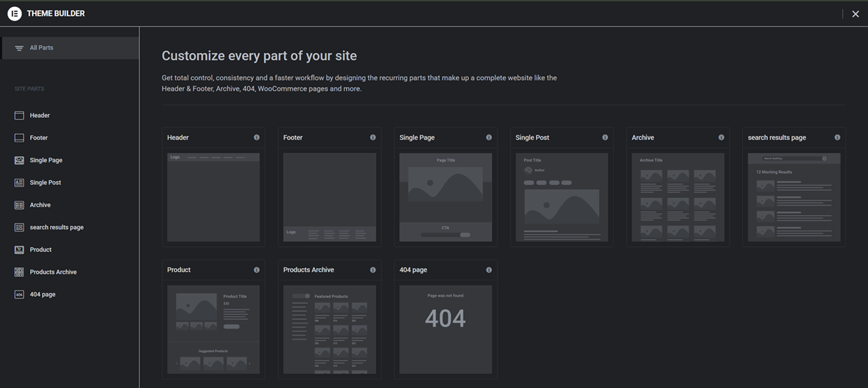Open the 404 page template thumbnail

pos(445,330)
